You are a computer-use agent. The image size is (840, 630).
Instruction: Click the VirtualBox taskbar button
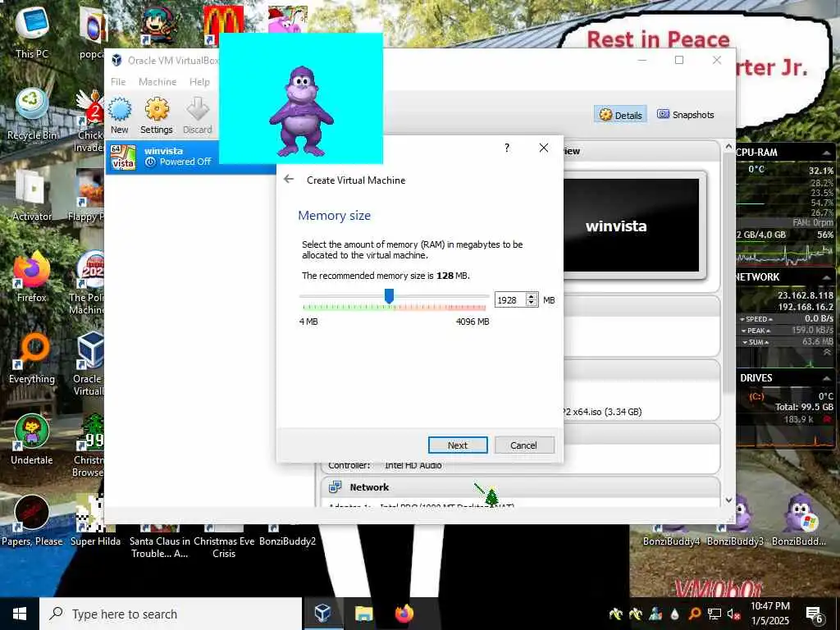(323, 614)
